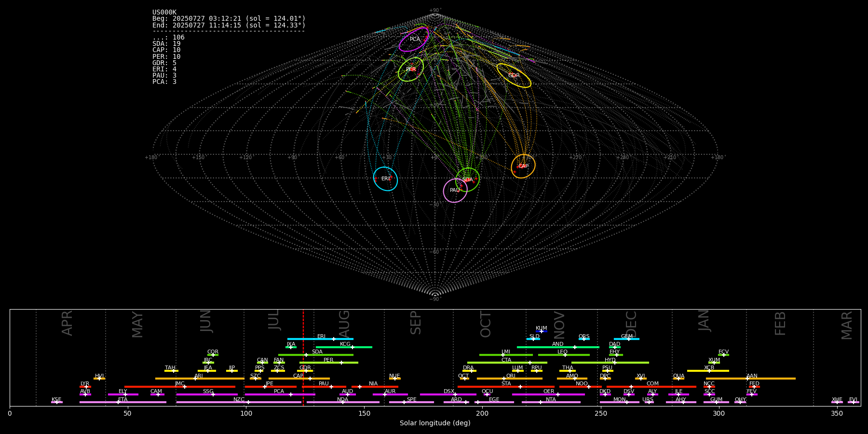Click the PER radiant ellipse on the sky map

[411, 69]
